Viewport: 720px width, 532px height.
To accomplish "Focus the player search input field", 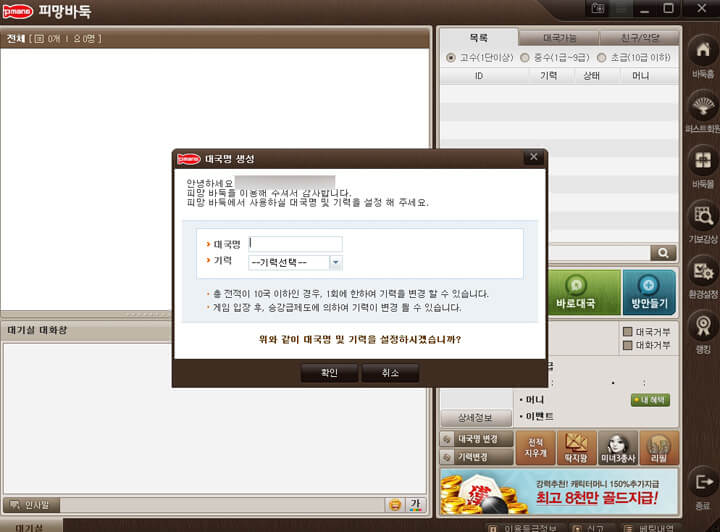I will tap(600, 253).
